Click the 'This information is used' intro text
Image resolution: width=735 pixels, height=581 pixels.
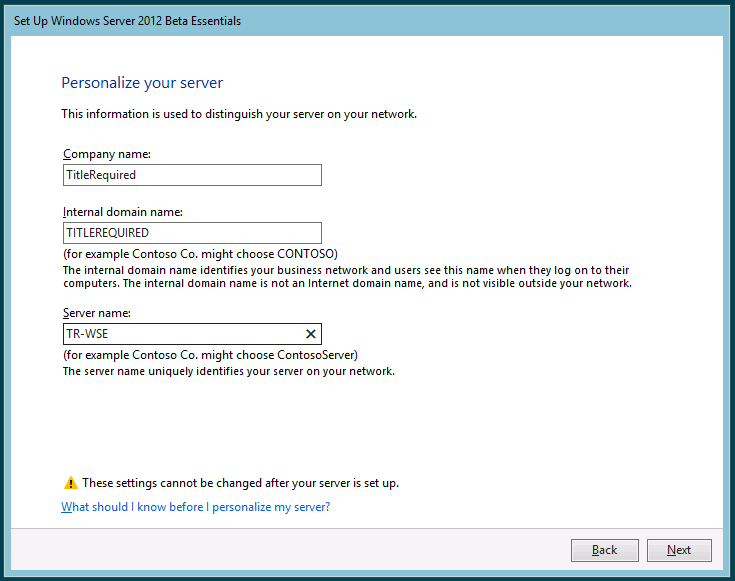[x=239, y=114]
